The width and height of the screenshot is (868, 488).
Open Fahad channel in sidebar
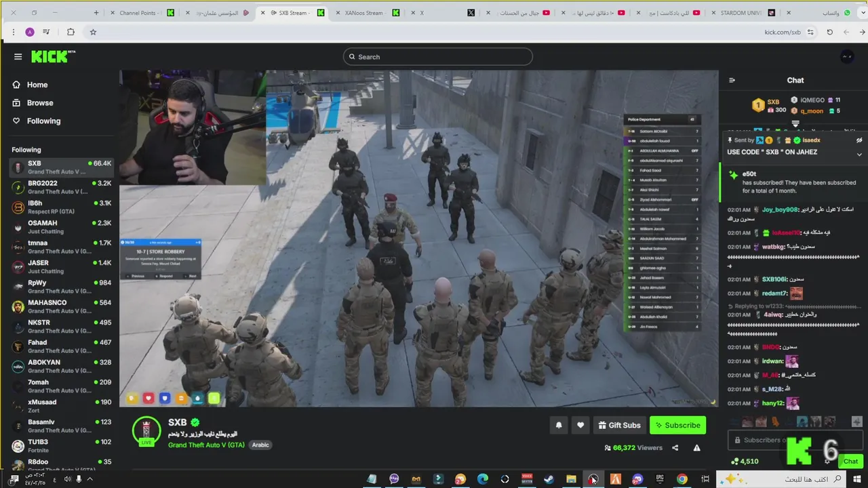pyautogui.click(x=61, y=346)
